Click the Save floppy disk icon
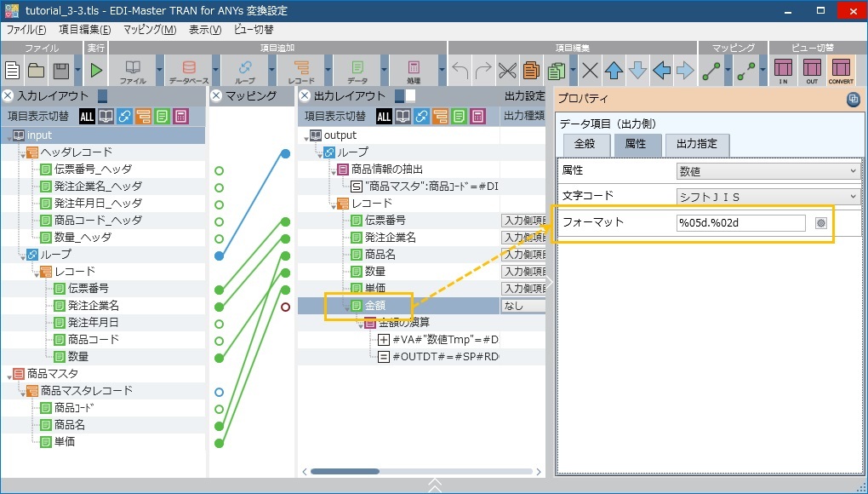 click(60, 70)
